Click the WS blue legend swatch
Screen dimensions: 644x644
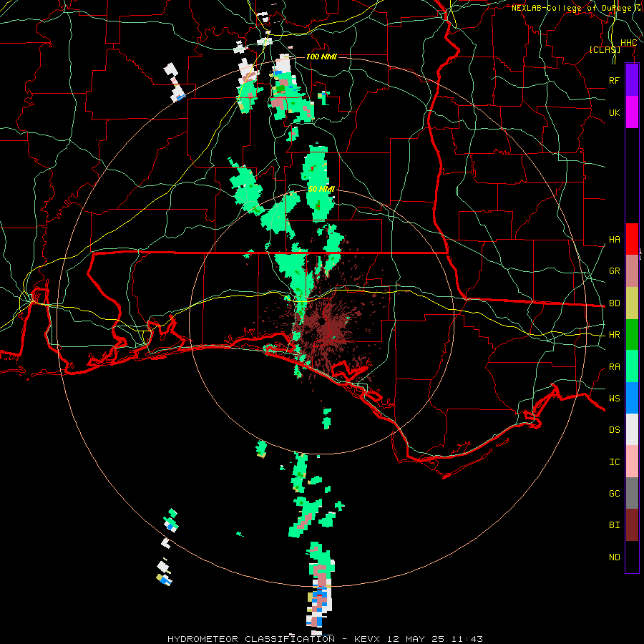pos(632,398)
